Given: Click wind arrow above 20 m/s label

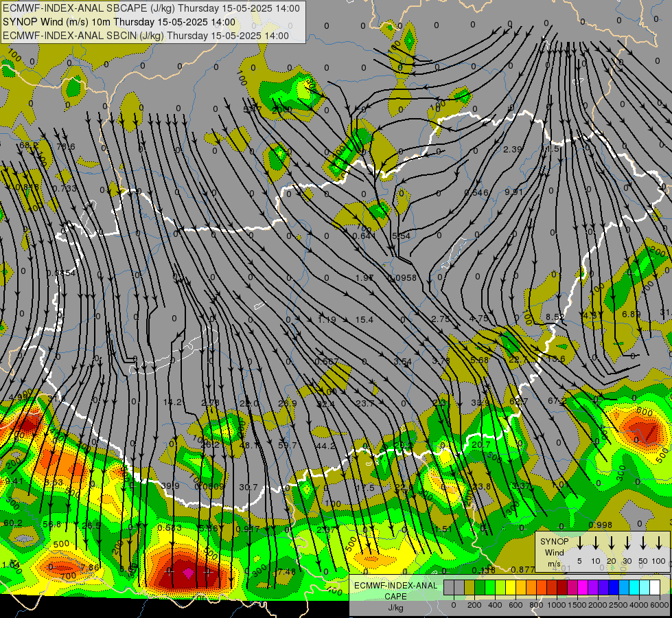Looking at the screenshot, I should coord(612,543).
